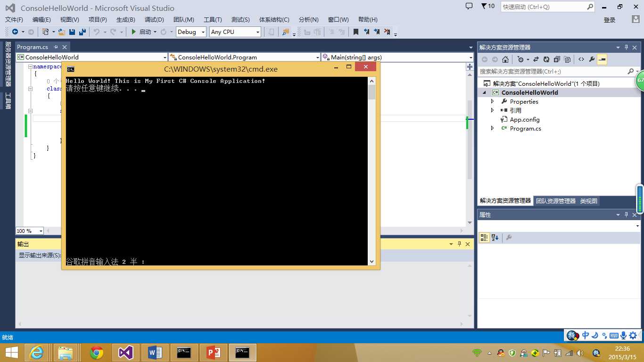Click Alphabetical sort icon in Properties panel
644x362 pixels.
click(495, 238)
